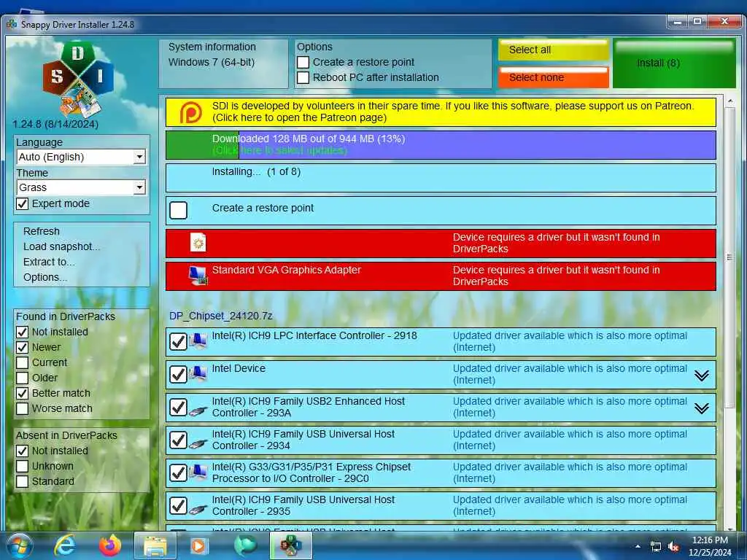
Task: Click the System information panel
Action: point(223,64)
